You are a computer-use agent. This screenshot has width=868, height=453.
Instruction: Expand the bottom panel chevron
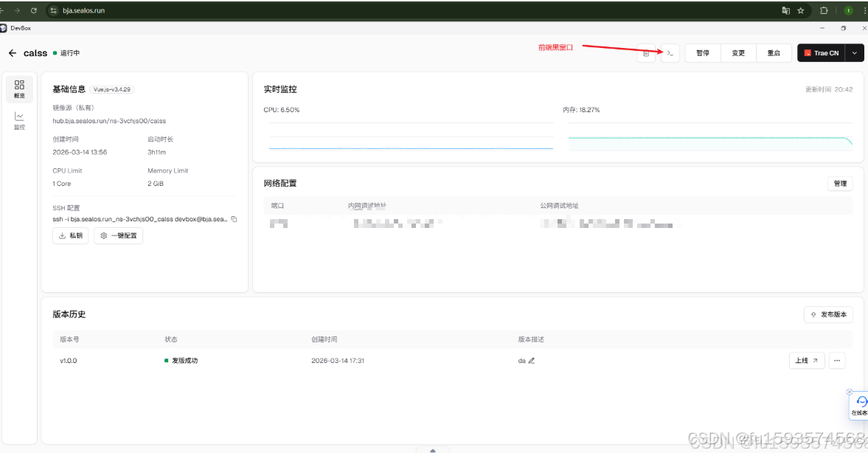point(433,450)
